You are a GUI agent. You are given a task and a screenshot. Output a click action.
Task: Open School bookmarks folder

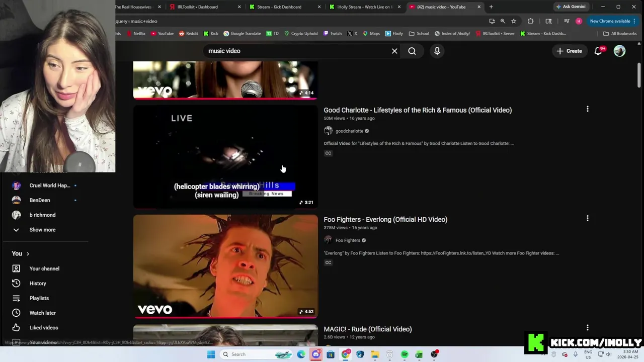click(419, 34)
